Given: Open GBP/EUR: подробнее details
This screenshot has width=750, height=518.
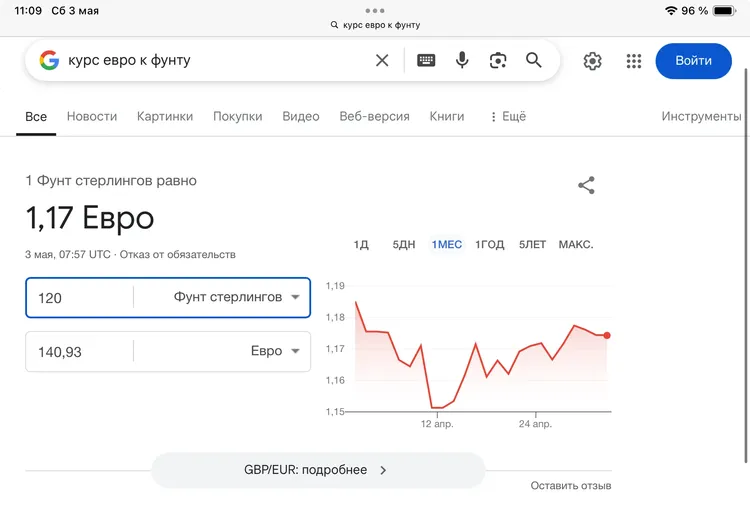Looking at the screenshot, I should (318, 470).
